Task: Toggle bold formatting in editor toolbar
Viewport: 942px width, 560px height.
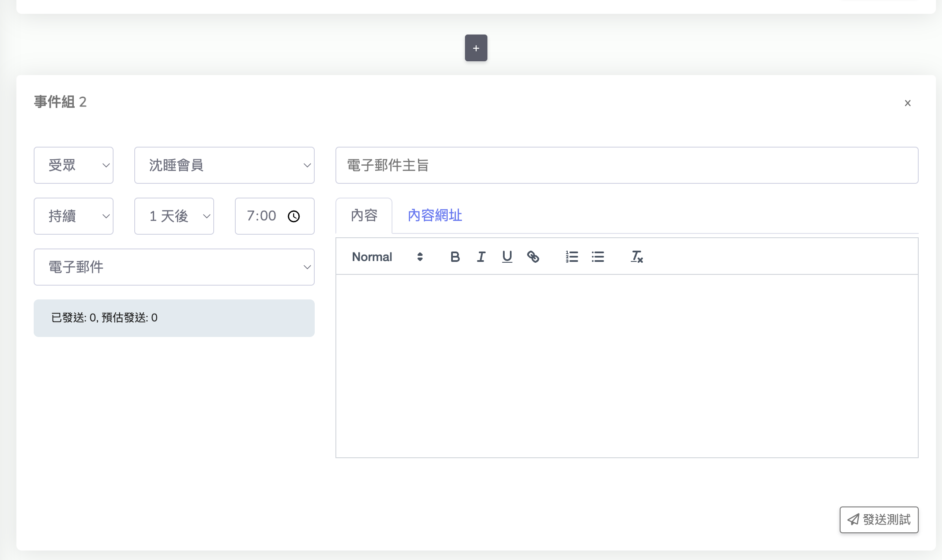Action: point(455,257)
